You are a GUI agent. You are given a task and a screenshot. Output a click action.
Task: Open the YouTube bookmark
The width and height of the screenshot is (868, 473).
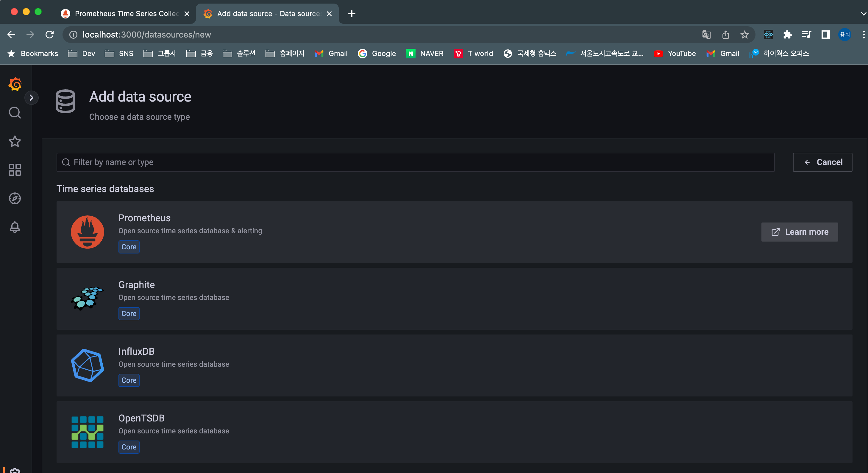(x=675, y=54)
